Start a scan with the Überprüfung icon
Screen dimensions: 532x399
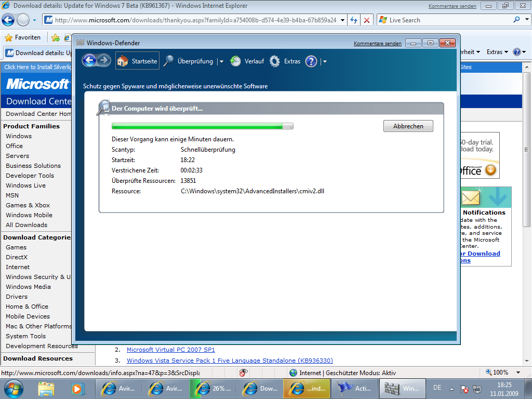tap(188, 61)
